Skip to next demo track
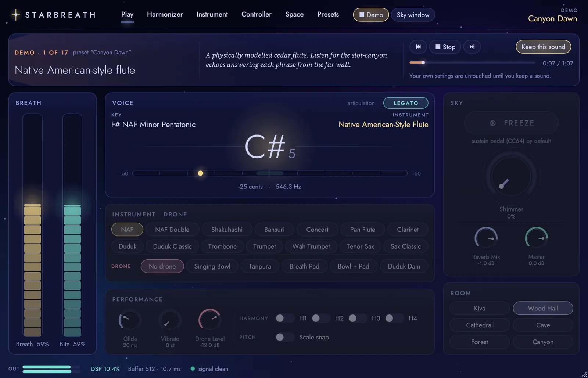Viewport: 588px width, 378px height. pyautogui.click(x=472, y=47)
